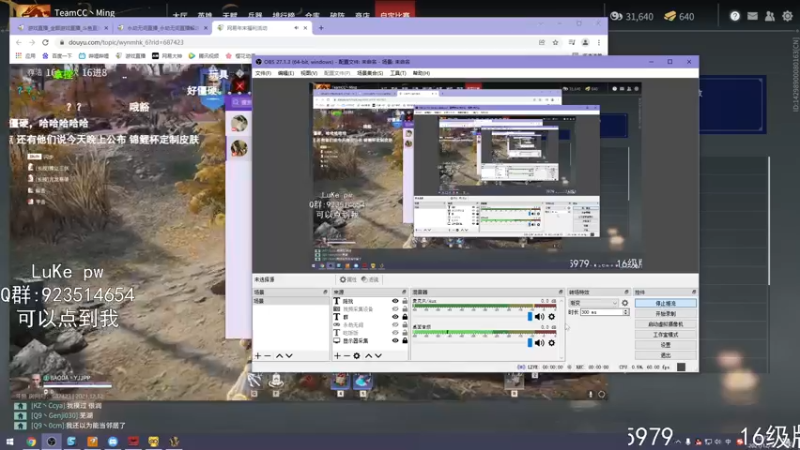Open a new Chrome tab with plus
Viewport: 800px width, 450px height.
coord(321,28)
